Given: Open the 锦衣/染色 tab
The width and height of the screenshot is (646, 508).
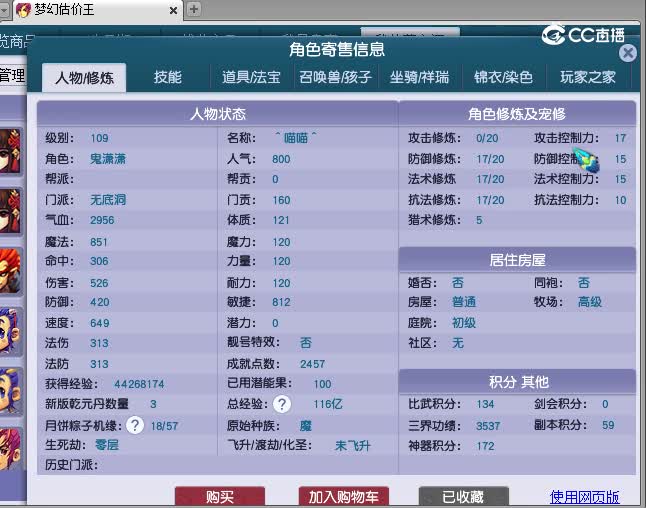Looking at the screenshot, I should (x=503, y=77).
